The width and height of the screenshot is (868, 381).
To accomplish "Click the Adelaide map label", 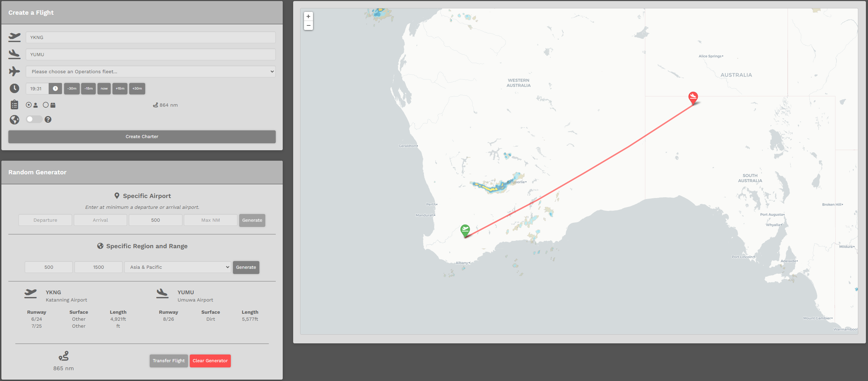I will tap(789, 261).
